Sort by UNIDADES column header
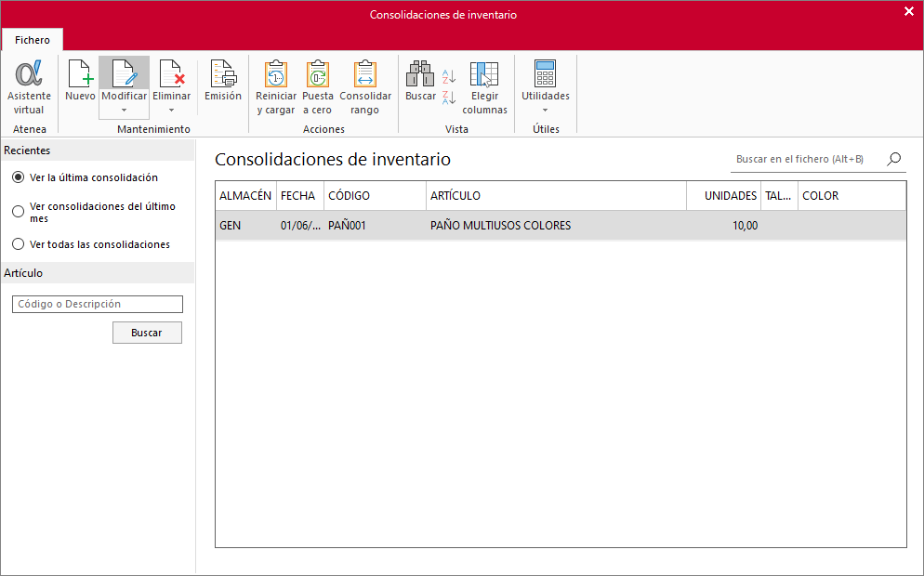 coord(723,195)
